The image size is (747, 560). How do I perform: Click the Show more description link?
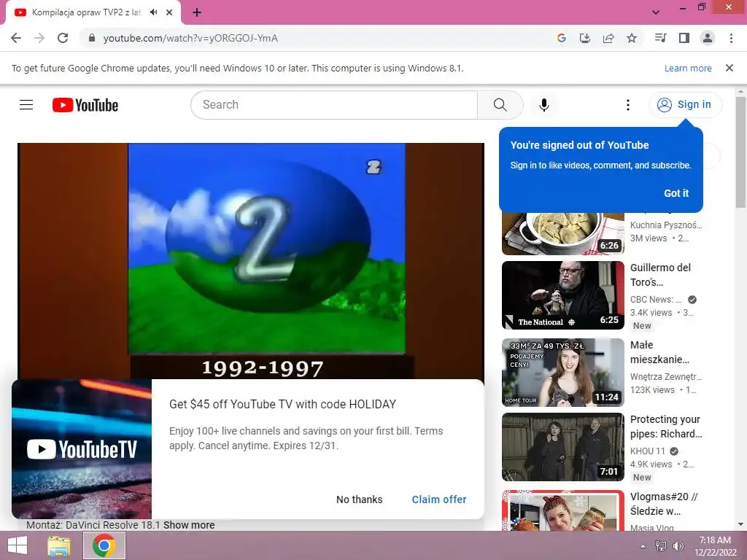[189, 525]
